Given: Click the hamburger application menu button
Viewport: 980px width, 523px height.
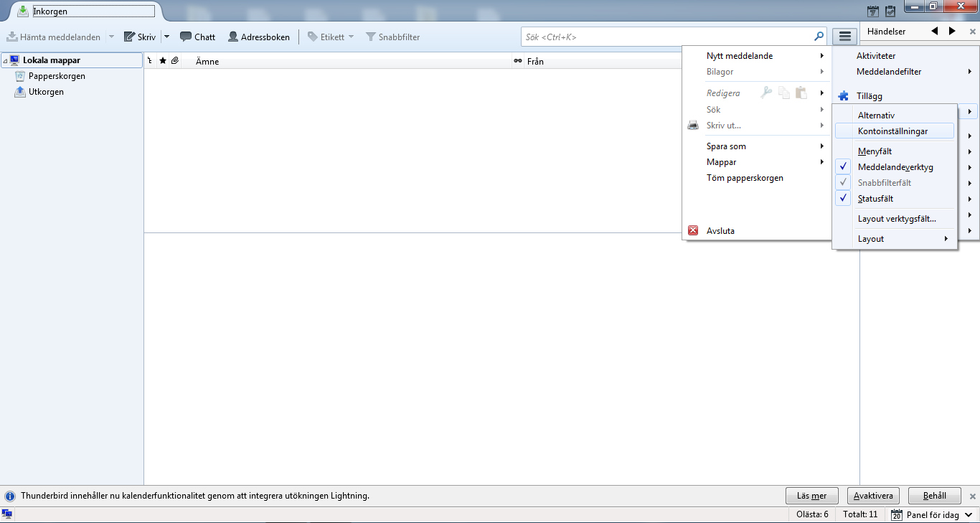Looking at the screenshot, I should coord(845,37).
